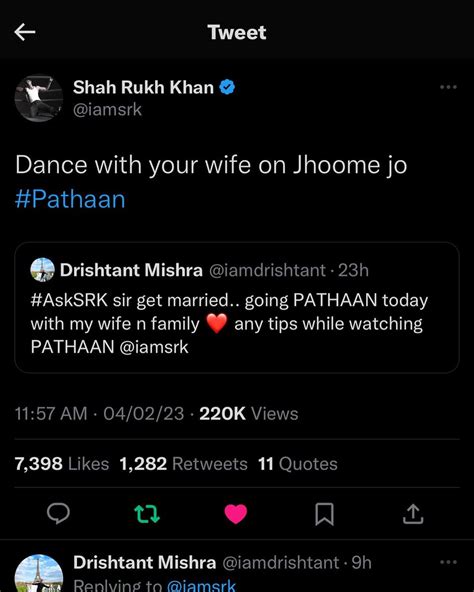View the 7,398 Likes list
Screen dimensions: 474x592
[x=62, y=464]
